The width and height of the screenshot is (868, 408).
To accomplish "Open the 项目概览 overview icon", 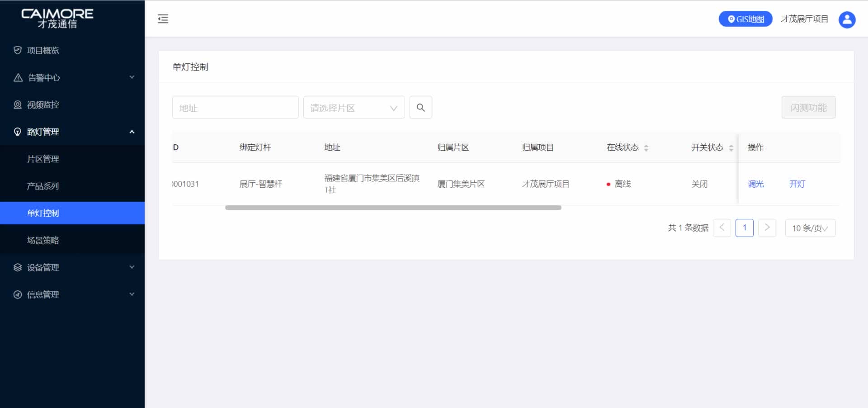I will tap(17, 50).
